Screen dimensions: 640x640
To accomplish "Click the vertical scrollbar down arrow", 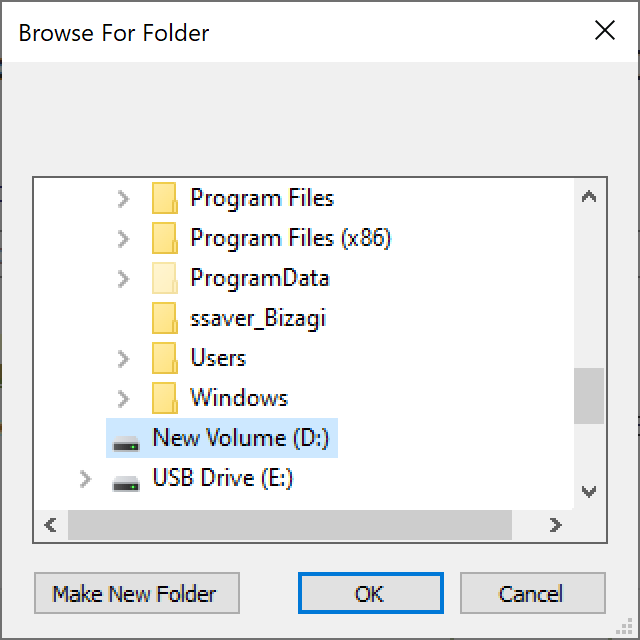I will (589, 491).
